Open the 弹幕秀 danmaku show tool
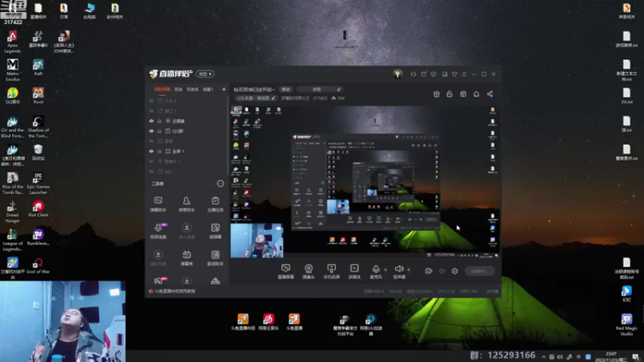644x362 pixels. [187, 258]
